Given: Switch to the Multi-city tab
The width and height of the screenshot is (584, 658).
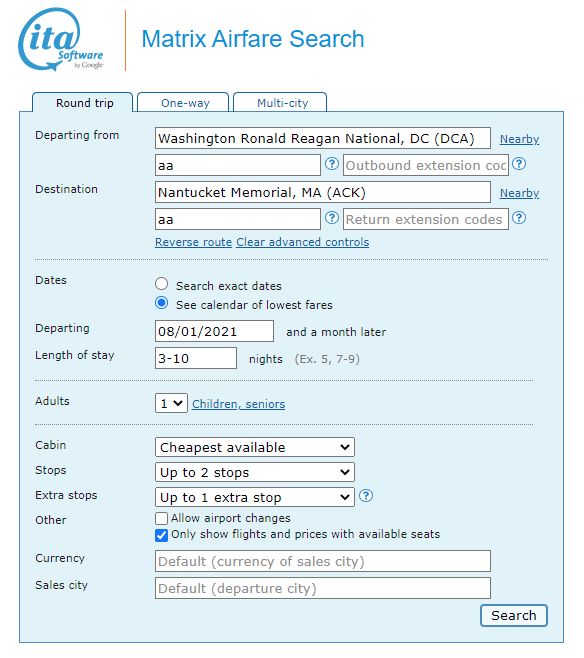Looking at the screenshot, I should point(280,103).
